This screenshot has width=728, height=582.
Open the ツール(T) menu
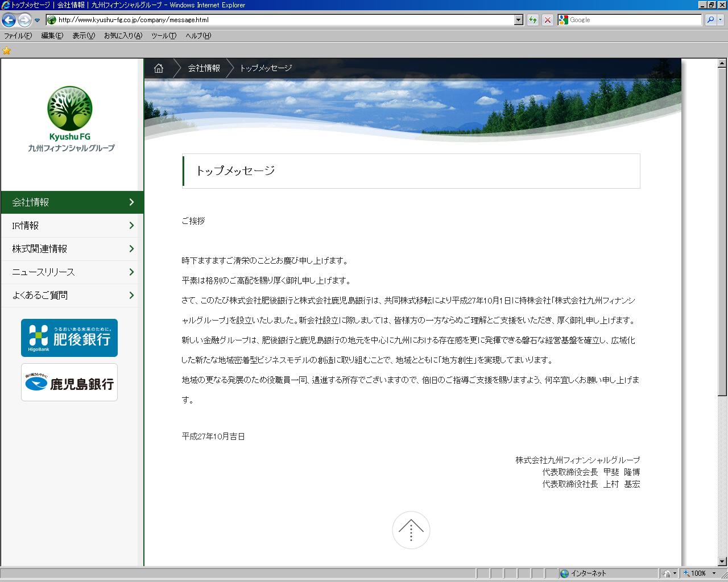click(x=164, y=36)
